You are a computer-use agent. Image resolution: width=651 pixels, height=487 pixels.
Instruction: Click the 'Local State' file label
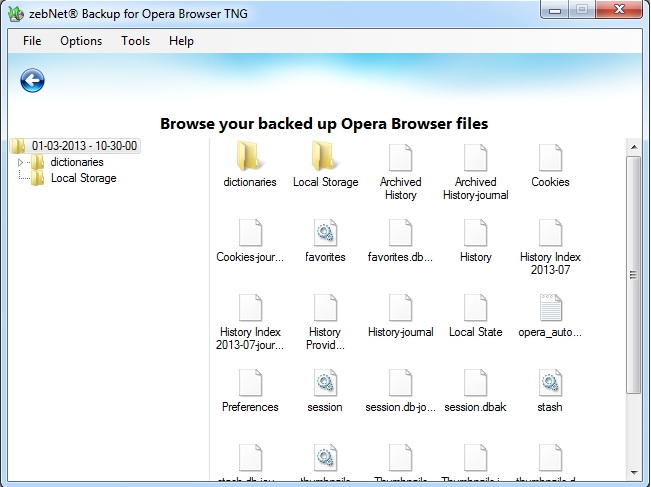click(x=475, y=332)
